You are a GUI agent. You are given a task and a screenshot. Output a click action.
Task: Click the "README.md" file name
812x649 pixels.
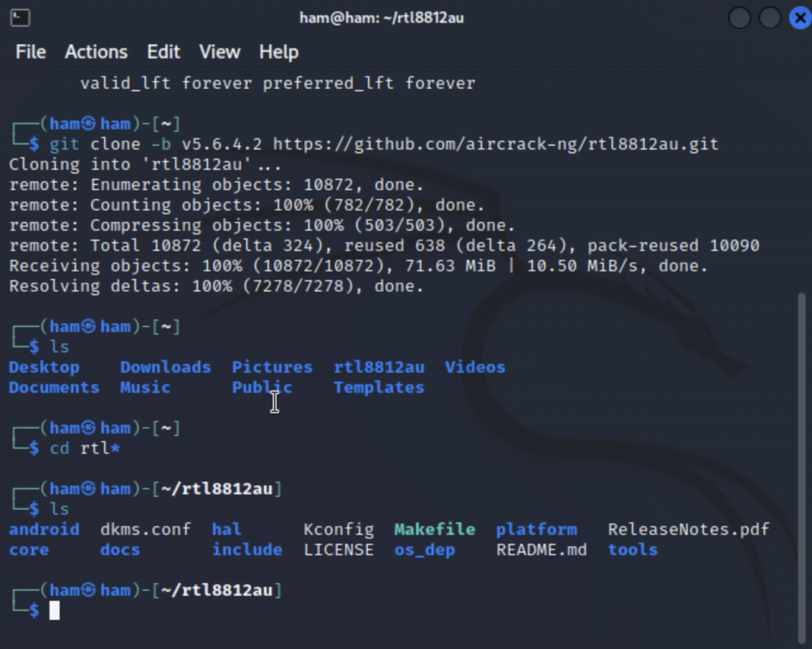click(542, 550)
